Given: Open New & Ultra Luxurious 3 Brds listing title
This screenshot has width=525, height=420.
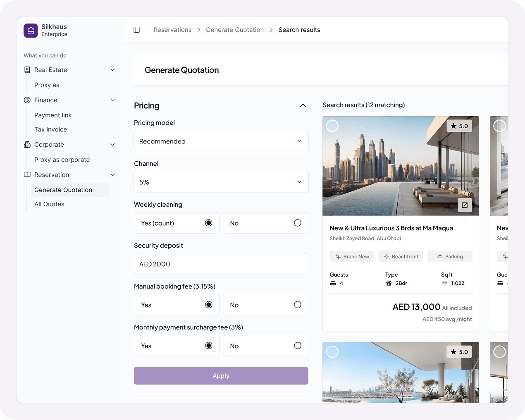Looking at the screenshot, I should (391, 228).
